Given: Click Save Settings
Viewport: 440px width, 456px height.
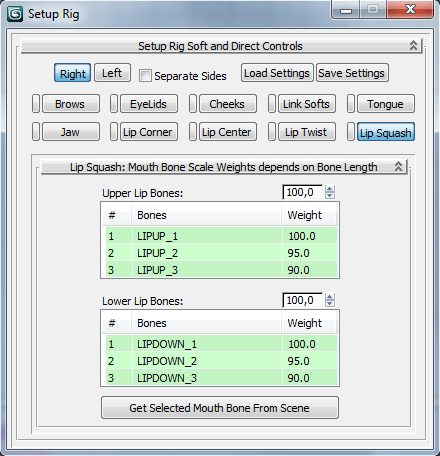Looking at the screenshot, I should tap(352, 73).
